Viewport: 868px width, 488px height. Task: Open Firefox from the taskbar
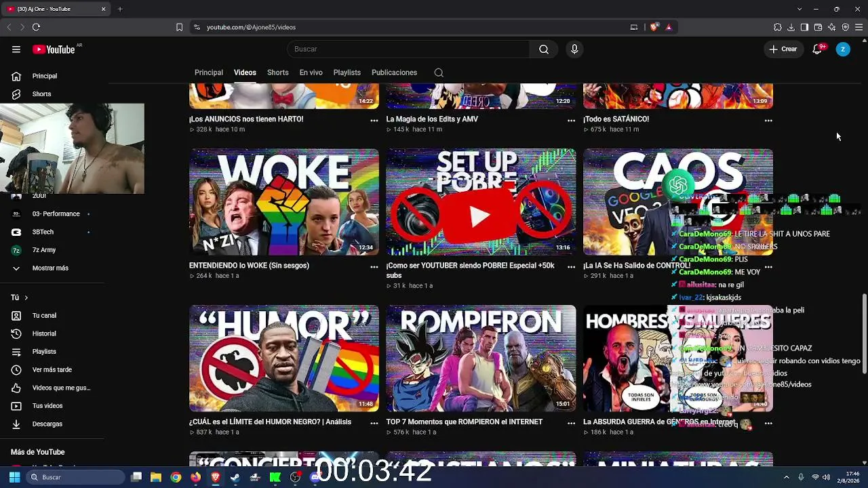pos(196,477)
